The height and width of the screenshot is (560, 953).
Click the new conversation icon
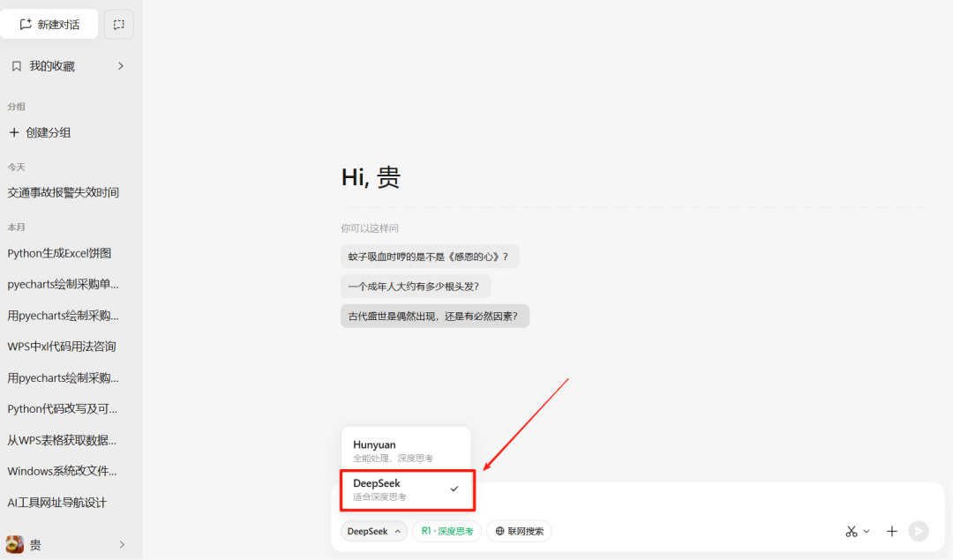click(26, 24)
